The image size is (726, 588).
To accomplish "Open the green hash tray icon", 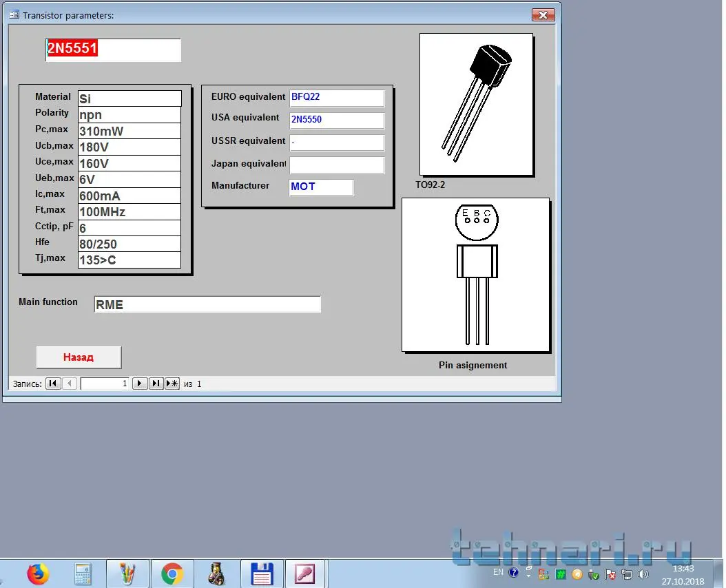I will (x=561, y=574).
